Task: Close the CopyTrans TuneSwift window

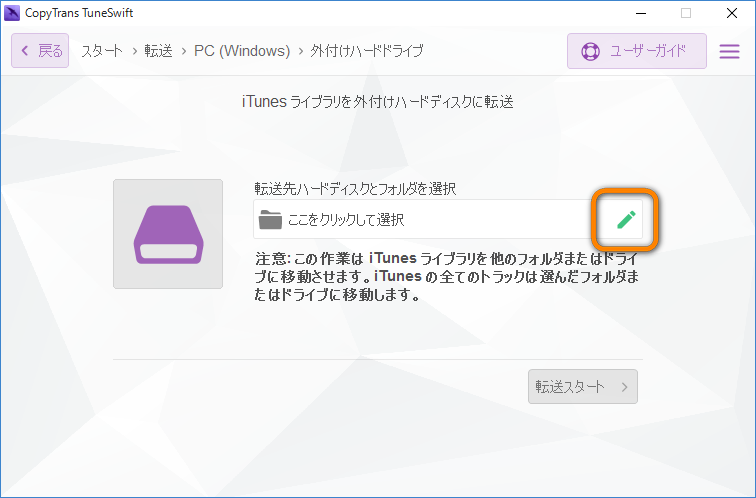Action: [731, 13]
